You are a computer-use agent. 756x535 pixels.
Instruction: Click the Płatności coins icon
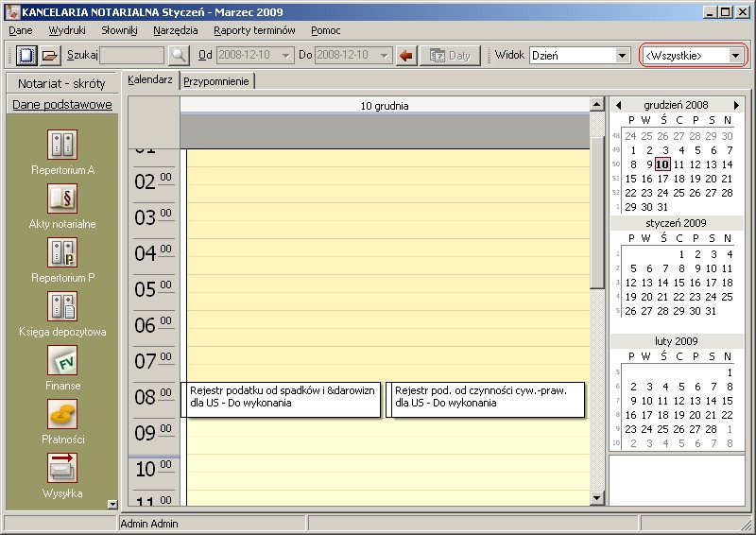62,415
